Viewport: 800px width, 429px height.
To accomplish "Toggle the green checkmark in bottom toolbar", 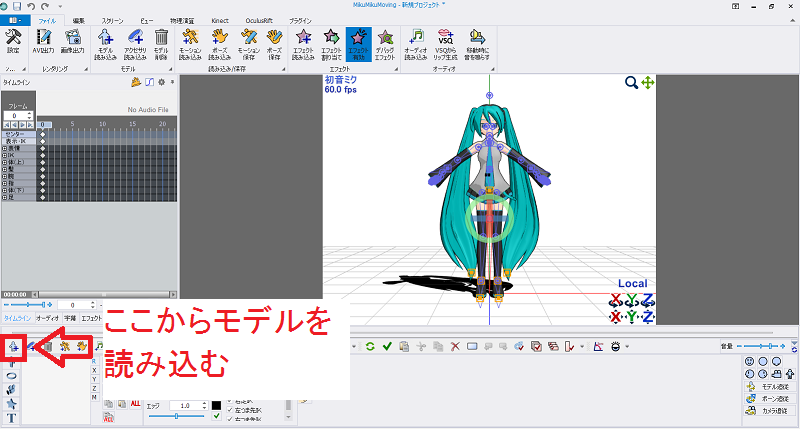I will point(387,346).
